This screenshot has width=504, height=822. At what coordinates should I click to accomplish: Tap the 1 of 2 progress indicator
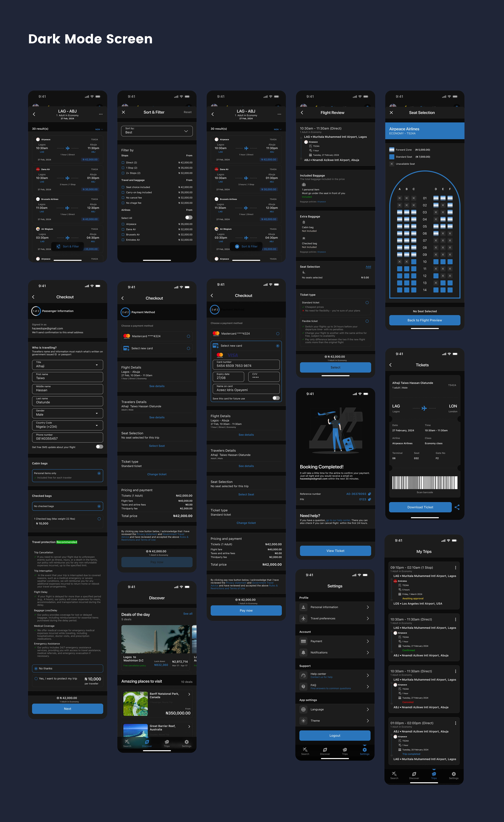coord(36,311)
